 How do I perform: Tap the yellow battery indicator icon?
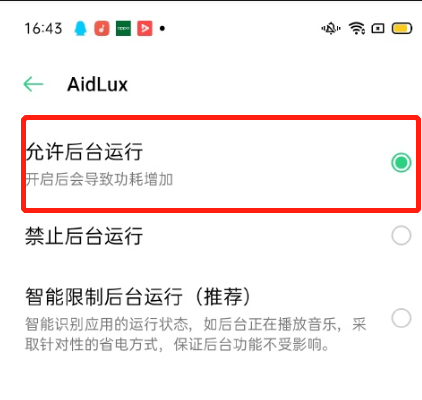click(402, 29)
